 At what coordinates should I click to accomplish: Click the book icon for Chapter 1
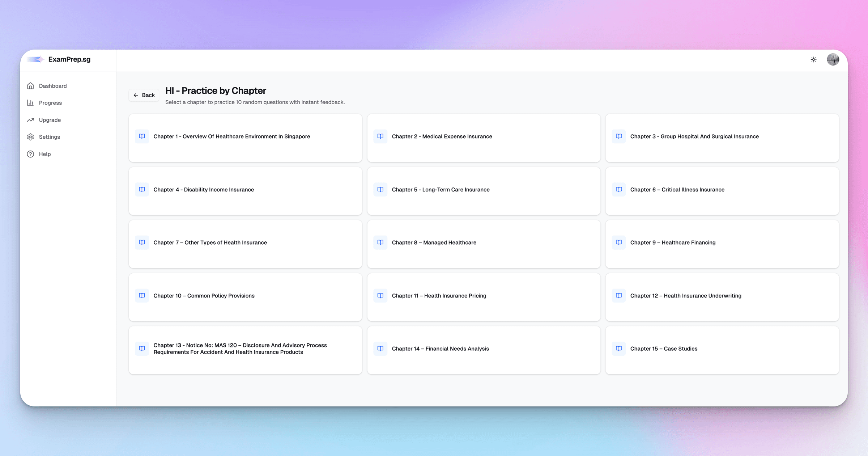coord(142,136)
